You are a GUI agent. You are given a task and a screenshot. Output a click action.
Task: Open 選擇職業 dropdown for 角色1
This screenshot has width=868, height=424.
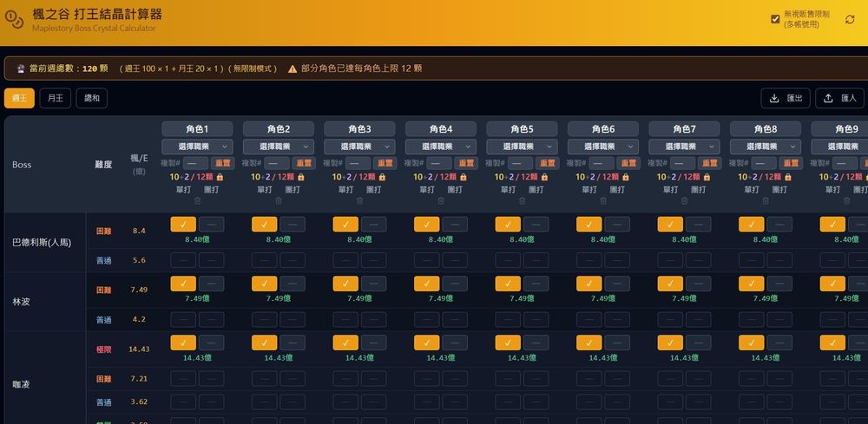coord(197,147)
